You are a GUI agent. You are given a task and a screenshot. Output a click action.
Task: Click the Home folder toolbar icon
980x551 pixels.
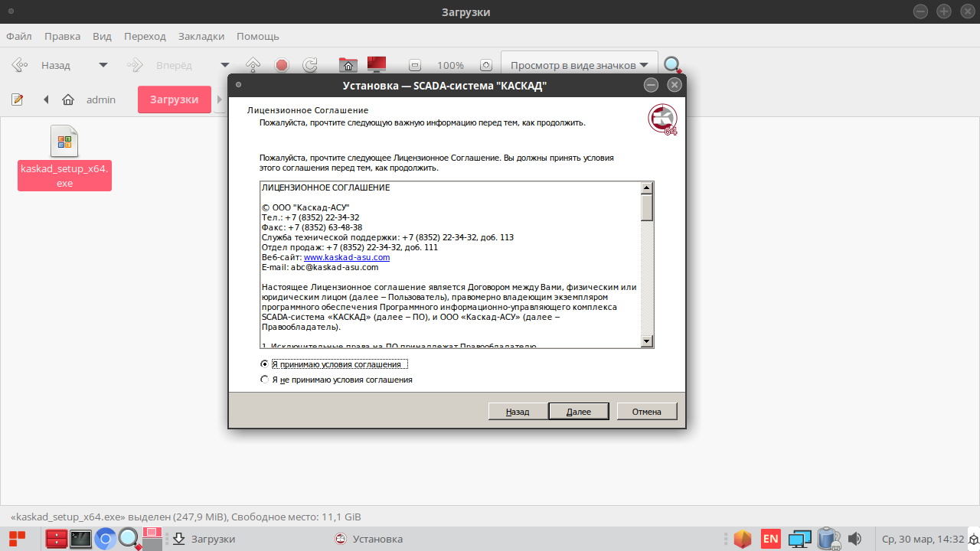point(348,65)
